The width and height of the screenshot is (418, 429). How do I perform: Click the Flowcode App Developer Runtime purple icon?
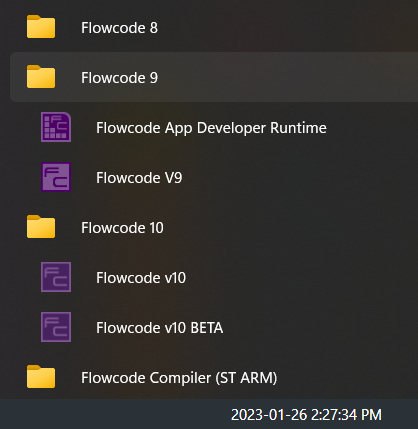pos(56,127)
